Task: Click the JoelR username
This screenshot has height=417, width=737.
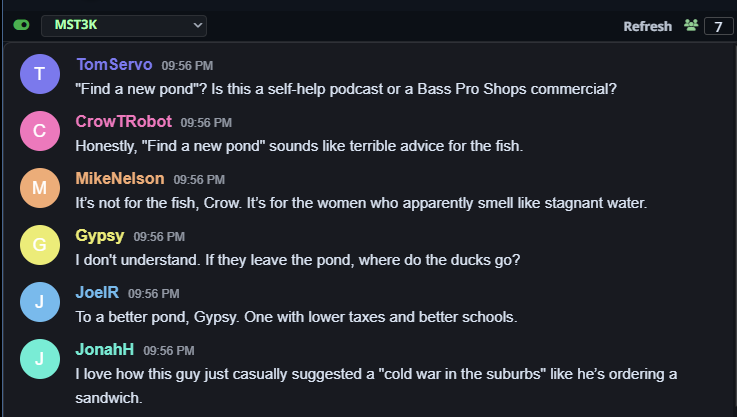Action: tap(97, 293)
